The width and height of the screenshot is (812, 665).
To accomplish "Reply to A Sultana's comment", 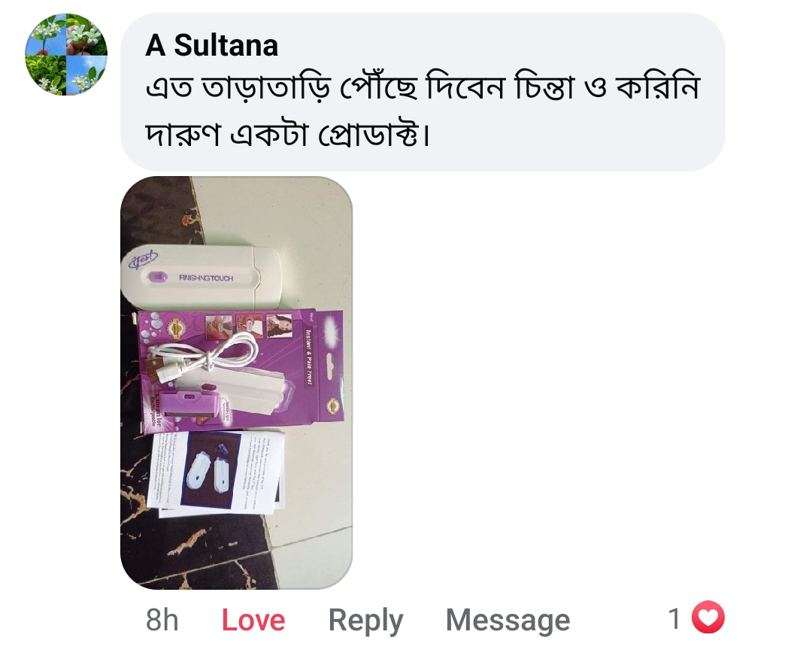I will [x=365, y=621].
